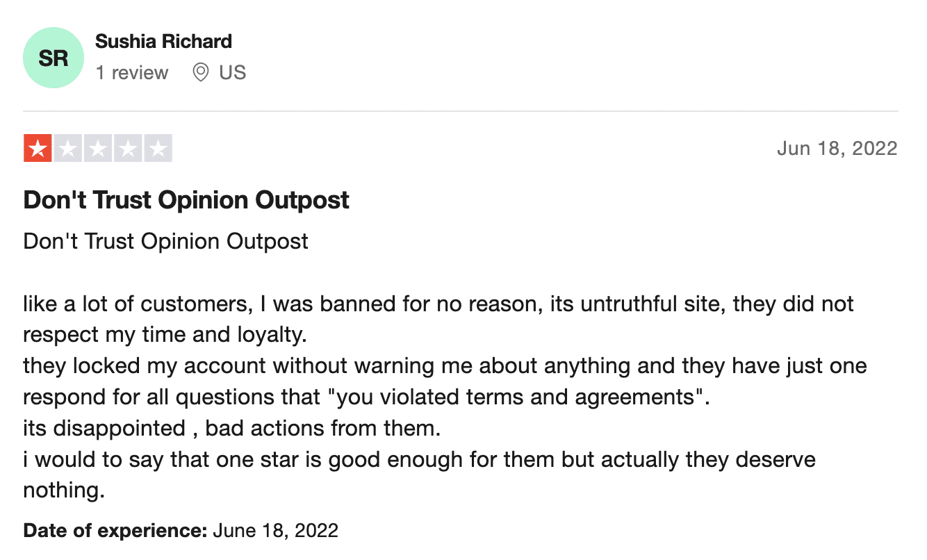Image resolution: width=927 pixels, height=560 pixels.
Task: Click the "its disappointed, bad actions" sentence
Action: 232,428
